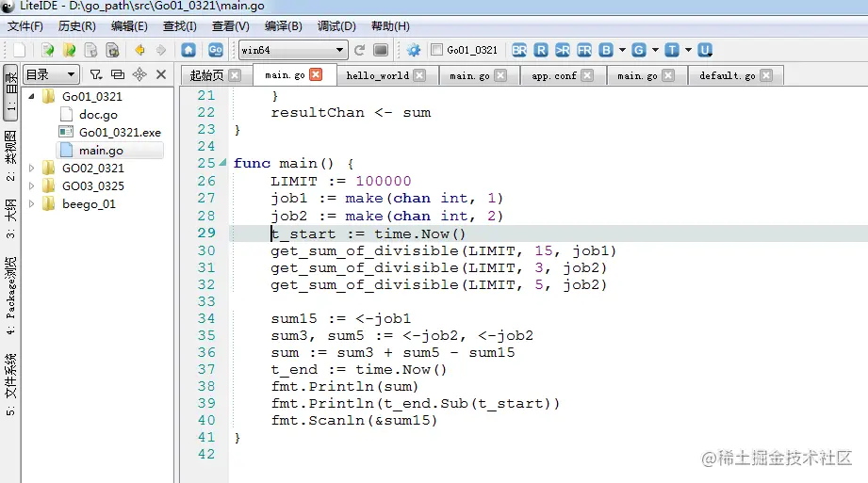The height and width of the screenshot is (483, 868).
Task: Open the 查找(I) menu
Action: [180, 26]
